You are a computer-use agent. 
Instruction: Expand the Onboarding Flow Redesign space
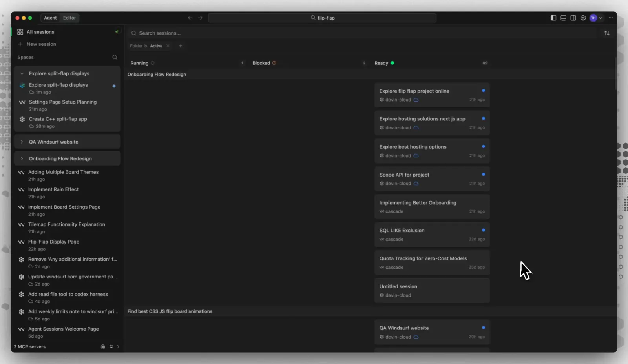click(22, 158)
